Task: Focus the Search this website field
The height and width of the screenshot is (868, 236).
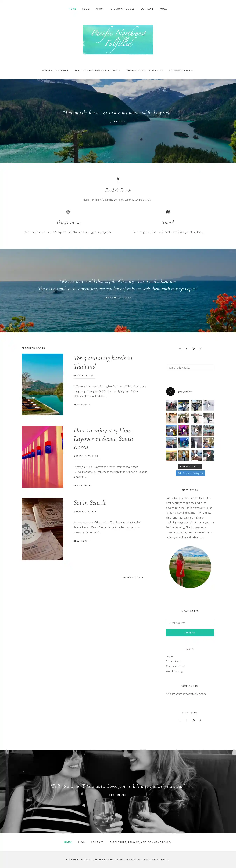Action: point(190,368)
